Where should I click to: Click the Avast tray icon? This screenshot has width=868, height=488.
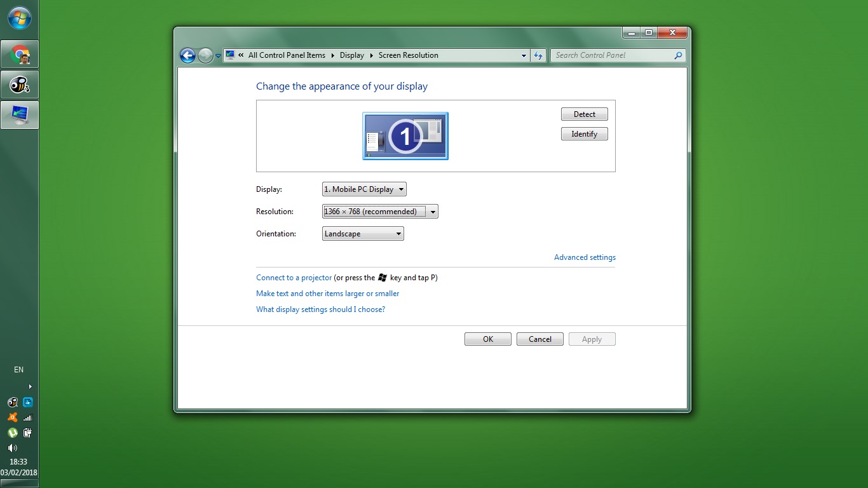[x=12, y=417]
